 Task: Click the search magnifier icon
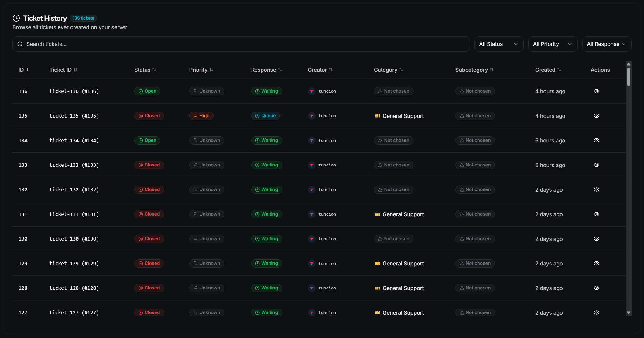(x=20, y=44)
